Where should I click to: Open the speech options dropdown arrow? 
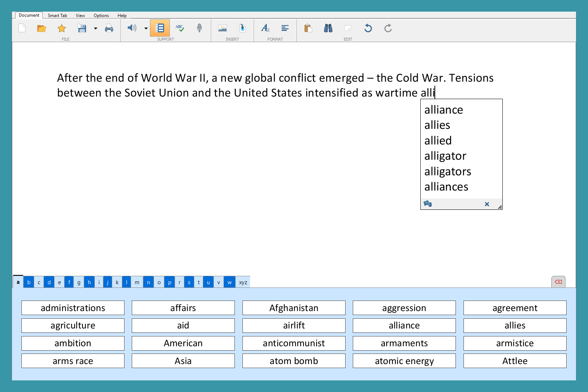pos(146,28)
